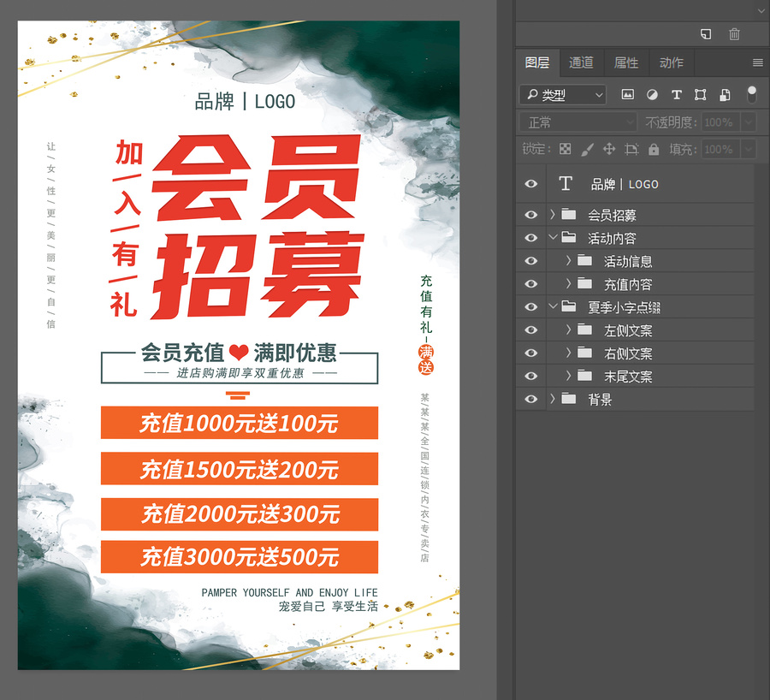Filter layers by shape layer icon

tap(700, 94)
